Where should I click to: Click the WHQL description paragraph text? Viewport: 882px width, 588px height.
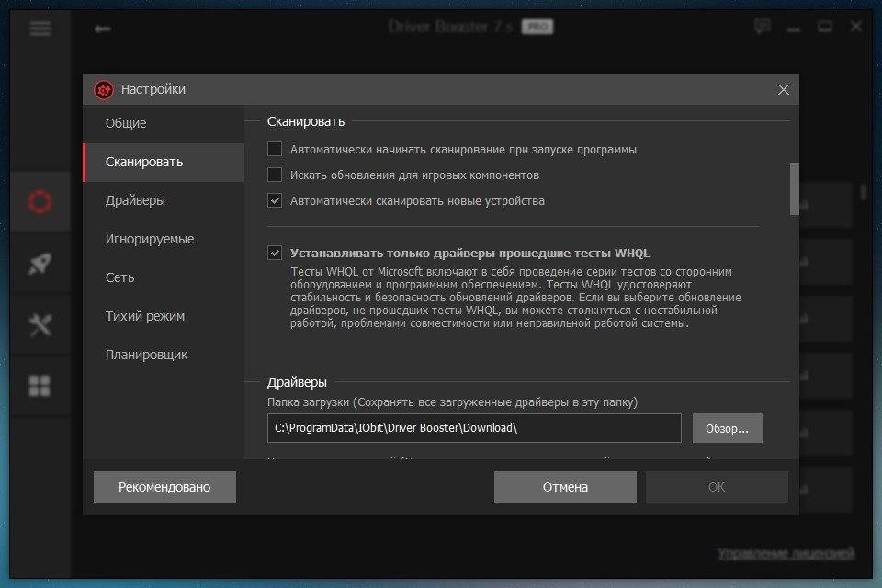[x=515, y=297]
